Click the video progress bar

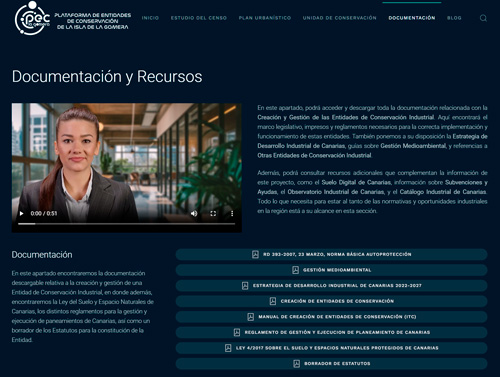[x=127, y=224]
